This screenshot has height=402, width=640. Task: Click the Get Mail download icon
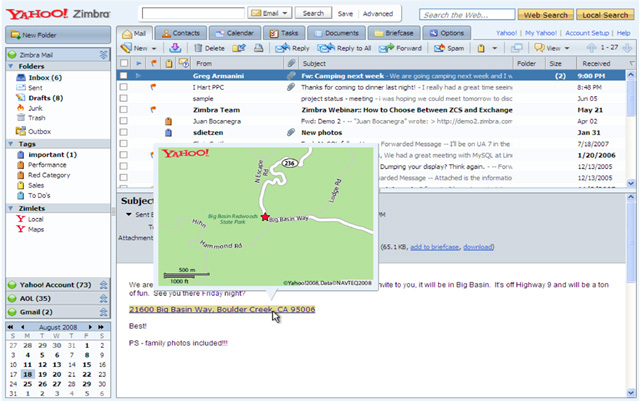[175, 48]
